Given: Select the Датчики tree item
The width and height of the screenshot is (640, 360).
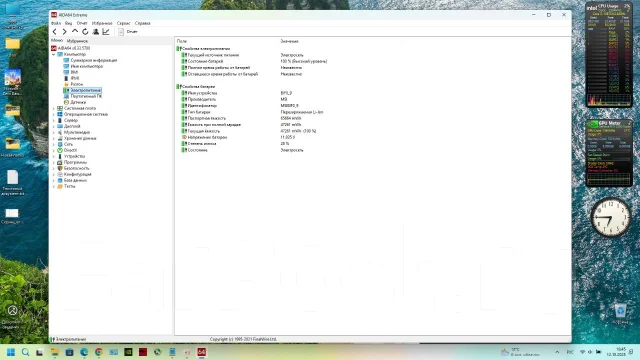Looking at the screenshot, I should [x=78, y=102].
